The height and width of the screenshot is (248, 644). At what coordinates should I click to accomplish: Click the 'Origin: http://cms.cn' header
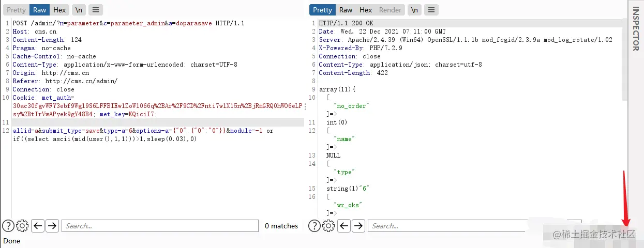(51, 73)
